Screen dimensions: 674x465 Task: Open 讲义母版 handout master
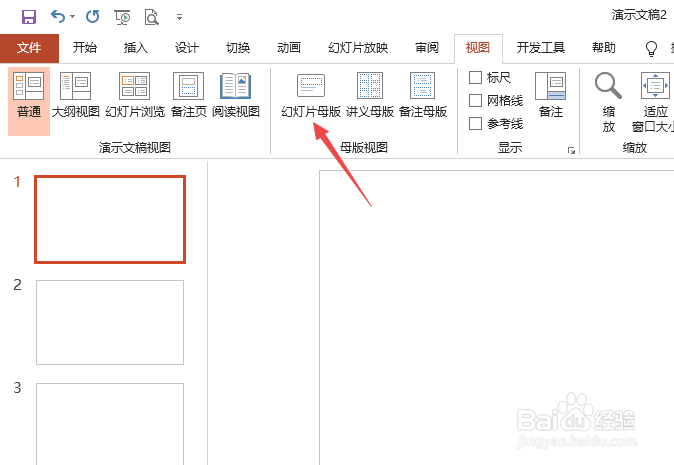[x=370, y=95]
